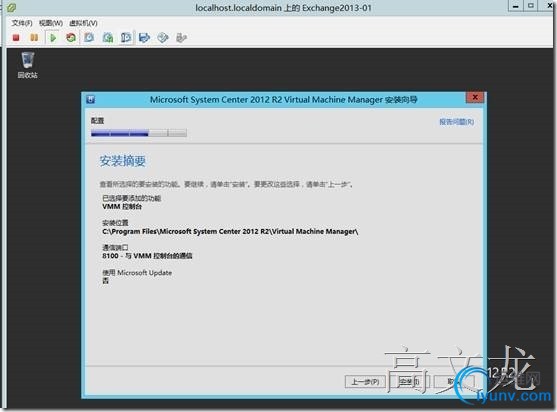The width and height of the screenshot is (557, 412).
Task: Minimize the Exchange2013-01 console window
Action: tap(515, 6)
